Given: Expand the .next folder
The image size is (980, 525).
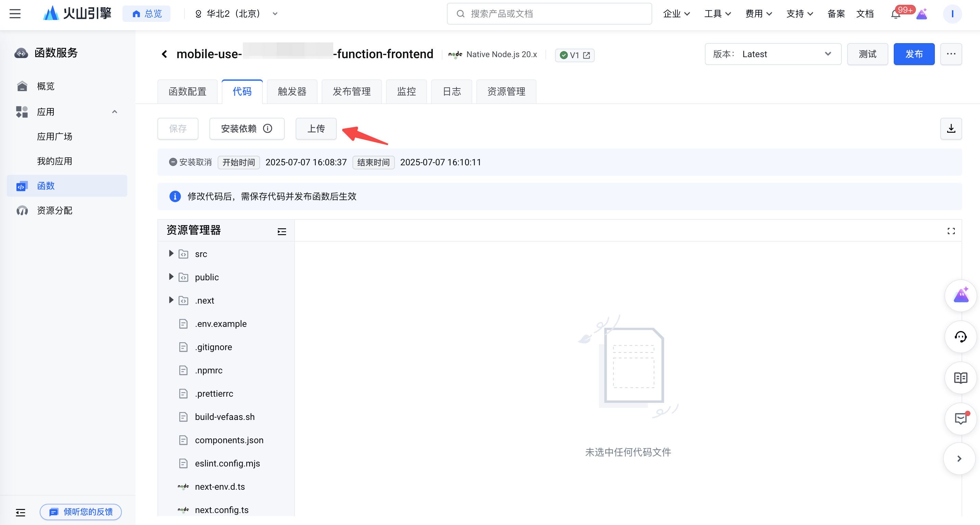Looking at the screenshot, I should (x=171, y=300).
